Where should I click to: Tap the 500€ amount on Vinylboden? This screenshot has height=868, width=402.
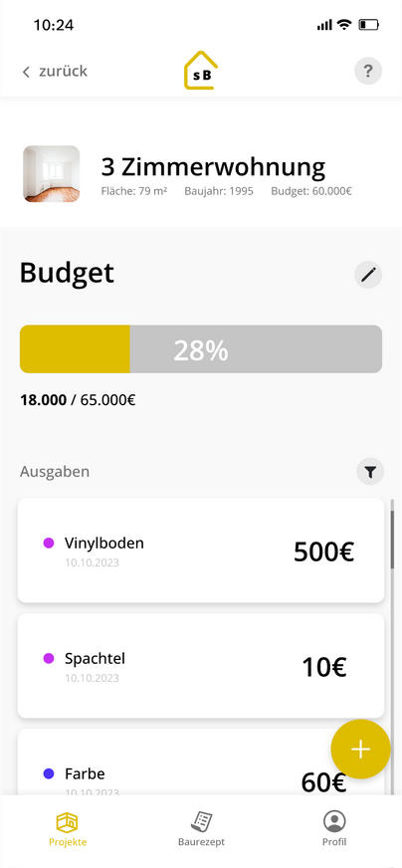pyautogui.click(x=323, y=551)
